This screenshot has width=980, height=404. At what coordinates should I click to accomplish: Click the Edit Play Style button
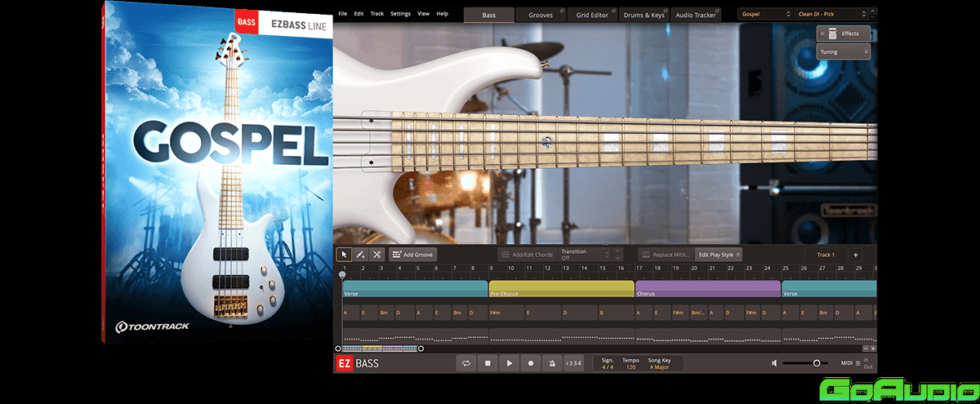pyautogui.click(x=719, y=255)
